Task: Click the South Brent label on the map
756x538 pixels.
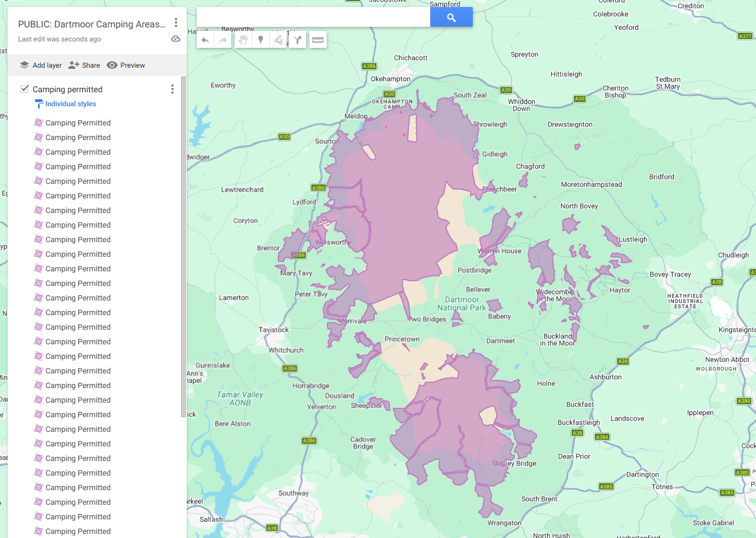Action: click(539, 499)
